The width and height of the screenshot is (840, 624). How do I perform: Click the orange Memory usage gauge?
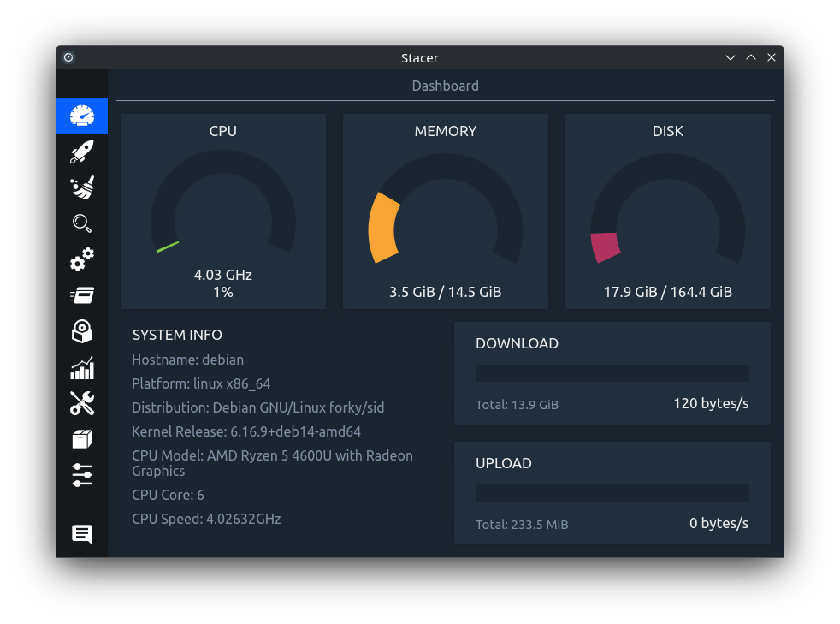(x=445, y=209)
